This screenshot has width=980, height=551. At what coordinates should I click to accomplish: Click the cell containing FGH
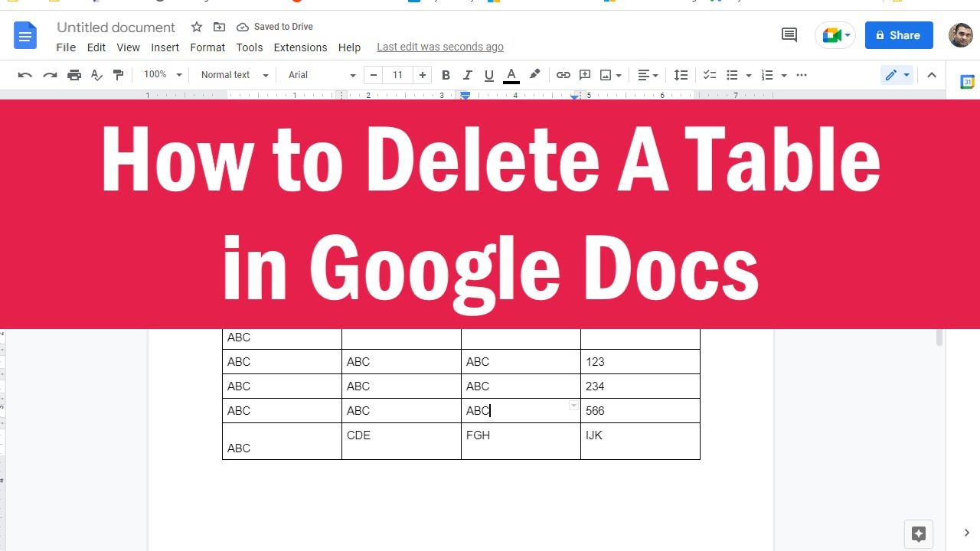521,442
